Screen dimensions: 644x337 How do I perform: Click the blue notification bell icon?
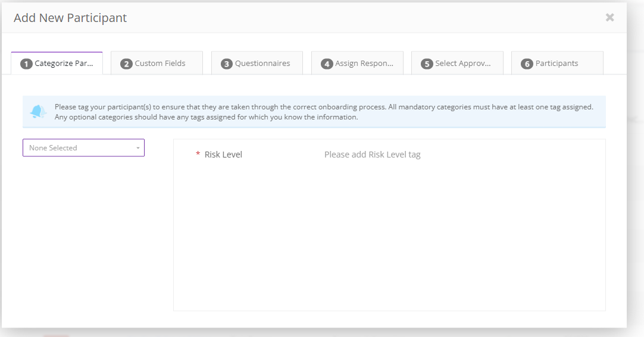[x=38, y=112]
